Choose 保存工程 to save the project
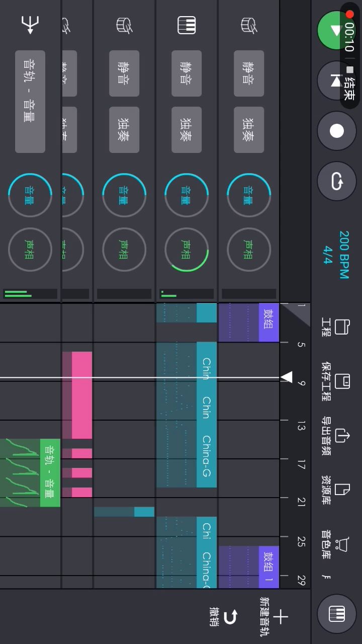 335,381
